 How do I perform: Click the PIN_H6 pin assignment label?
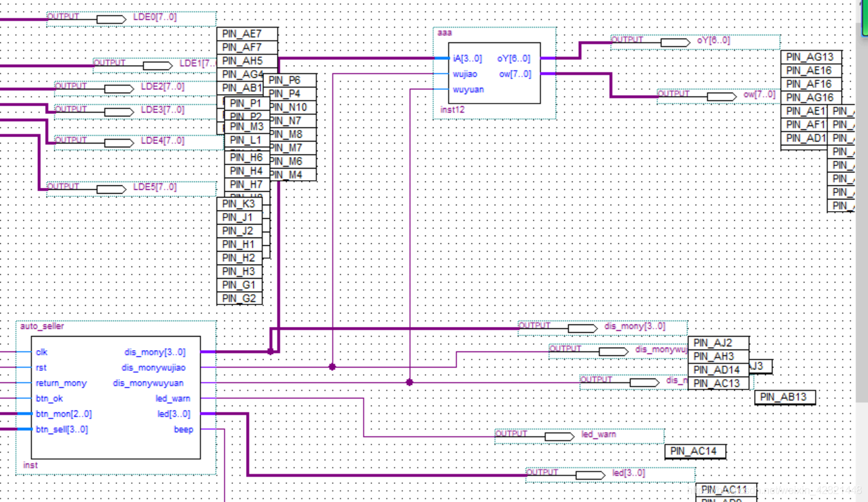(x=247, y=158)
